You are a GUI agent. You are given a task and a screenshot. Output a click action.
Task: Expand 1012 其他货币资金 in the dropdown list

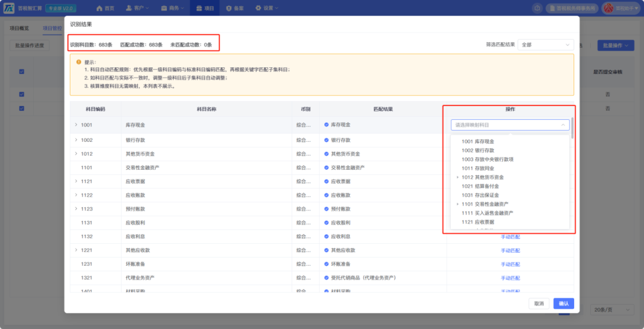[457, 178]
